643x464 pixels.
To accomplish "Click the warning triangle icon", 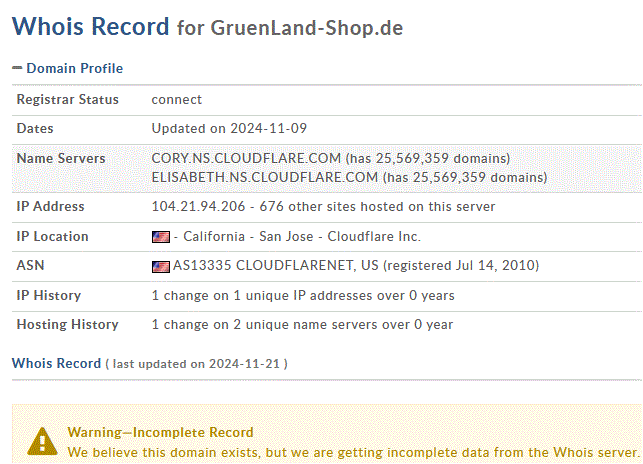I will point(42,441).
